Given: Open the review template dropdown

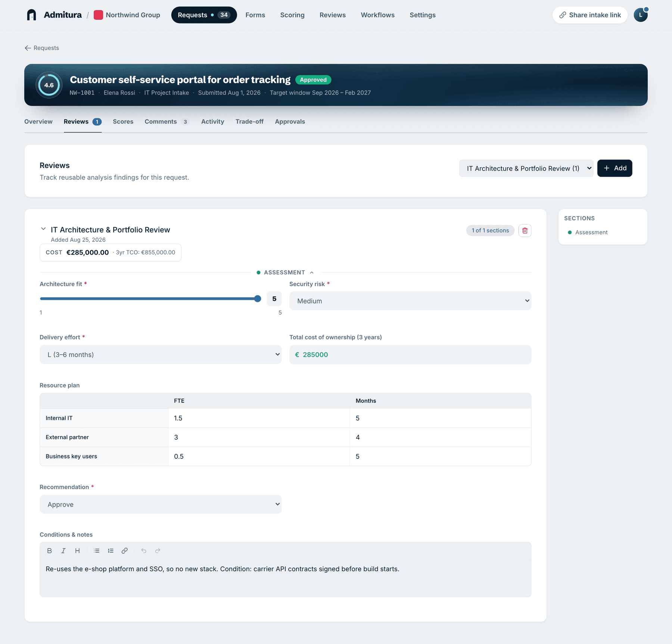Looking at the screenshot, I should click(x=526, y=168).
